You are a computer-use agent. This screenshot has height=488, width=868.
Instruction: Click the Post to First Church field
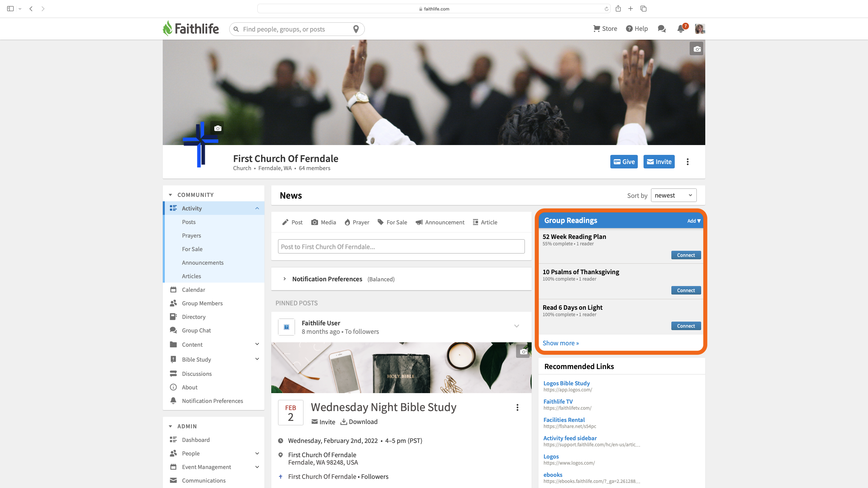point(401,246)
